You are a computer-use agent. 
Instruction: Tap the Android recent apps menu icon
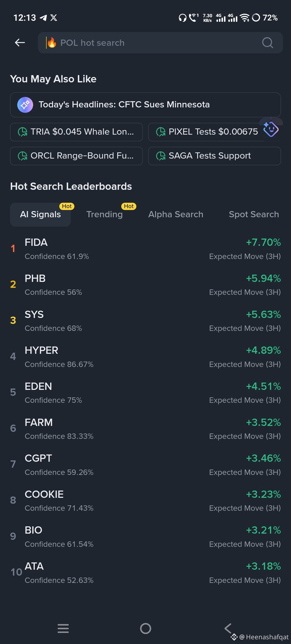(63, 628)
